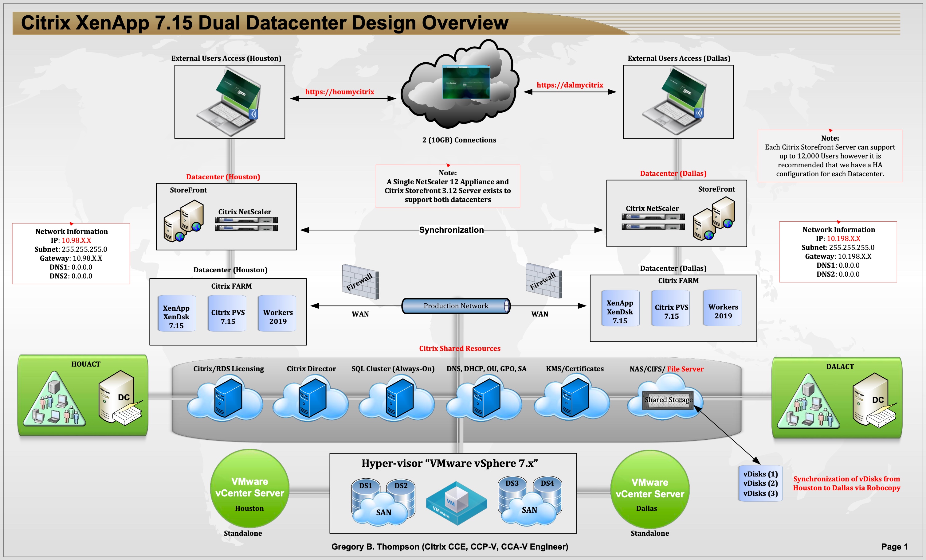Click the 'File Server' red text

point(685,369)
